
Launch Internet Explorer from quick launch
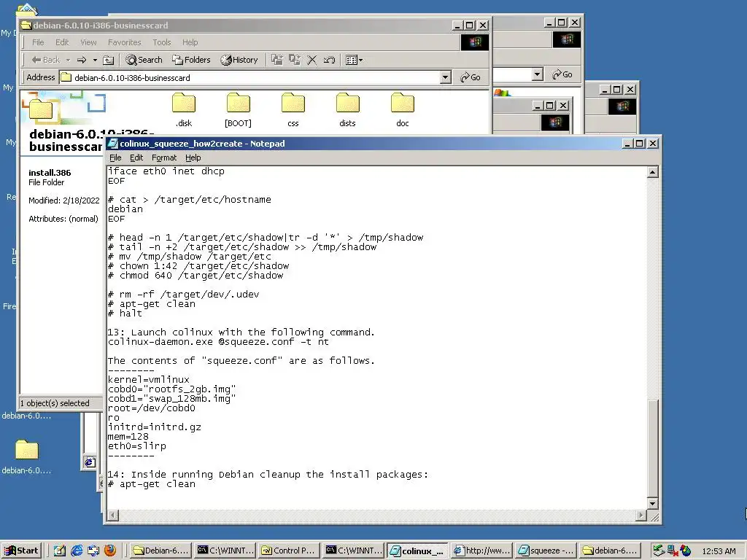coord(77,551)
